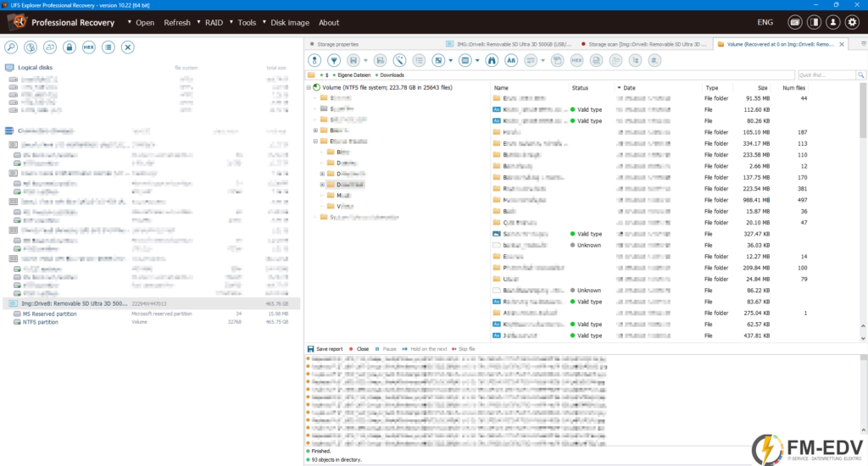Click the panel layout icon at top right

tap(814, 22)
